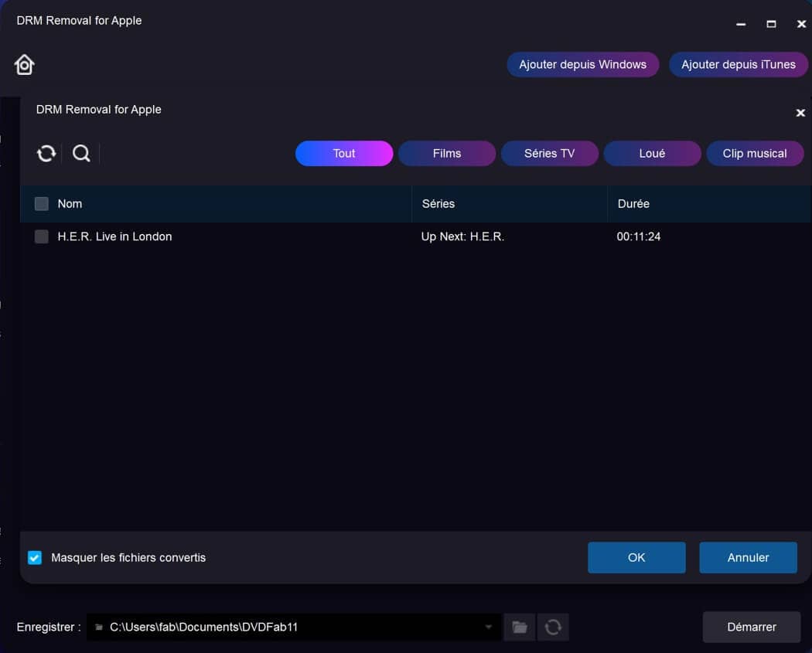The width and height of the screenshot is (812, 653).
Task: Filter by Loué items
Action: coord(652,153)
